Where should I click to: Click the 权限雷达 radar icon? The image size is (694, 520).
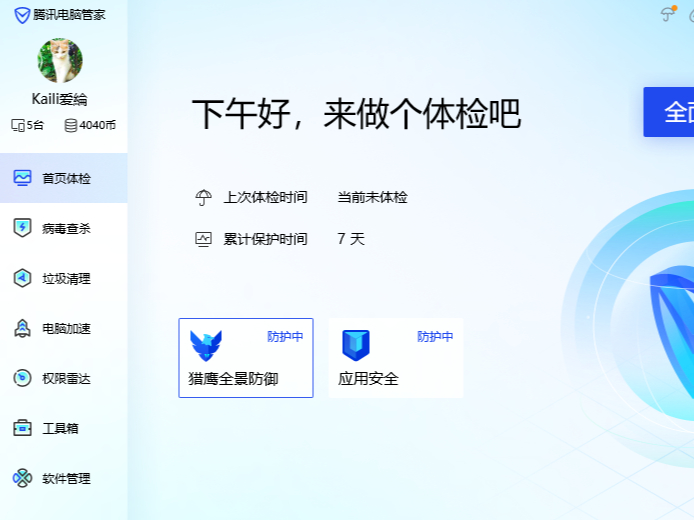tap(22, 378)
